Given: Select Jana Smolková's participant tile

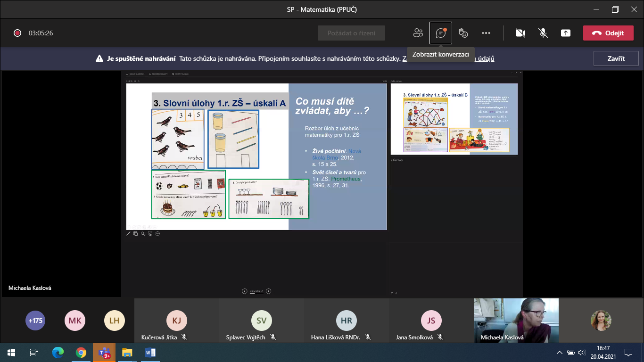Looking at the screenshot, I should coord(431,321).
